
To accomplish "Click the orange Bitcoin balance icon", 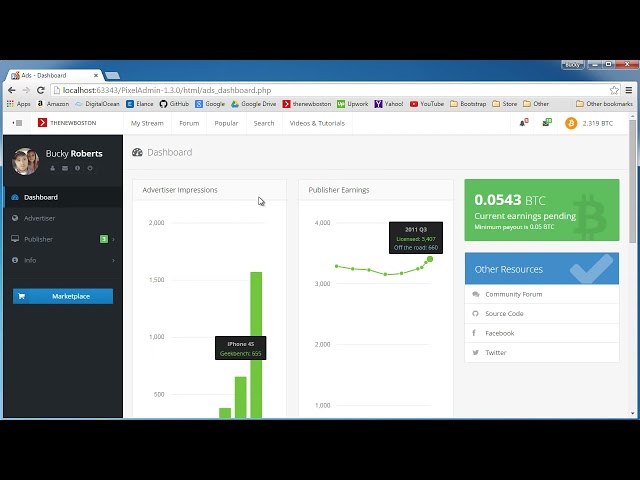I will coord(571,123).
